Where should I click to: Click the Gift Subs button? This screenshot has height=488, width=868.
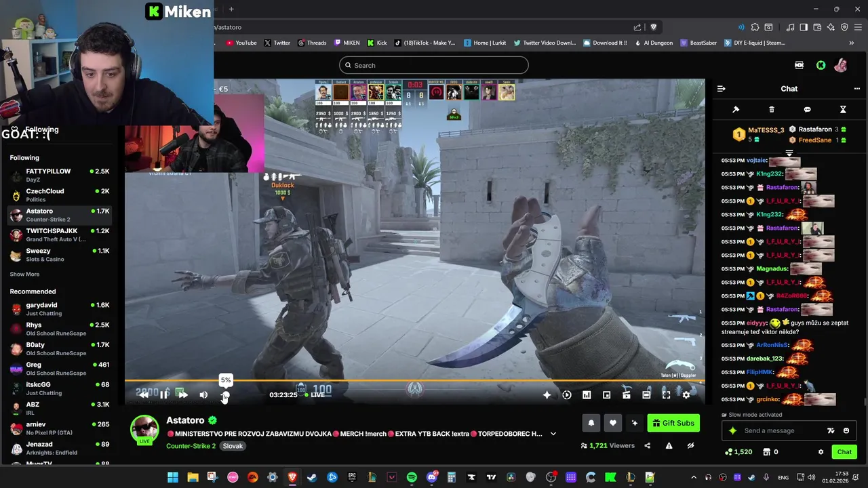[673, 423]
